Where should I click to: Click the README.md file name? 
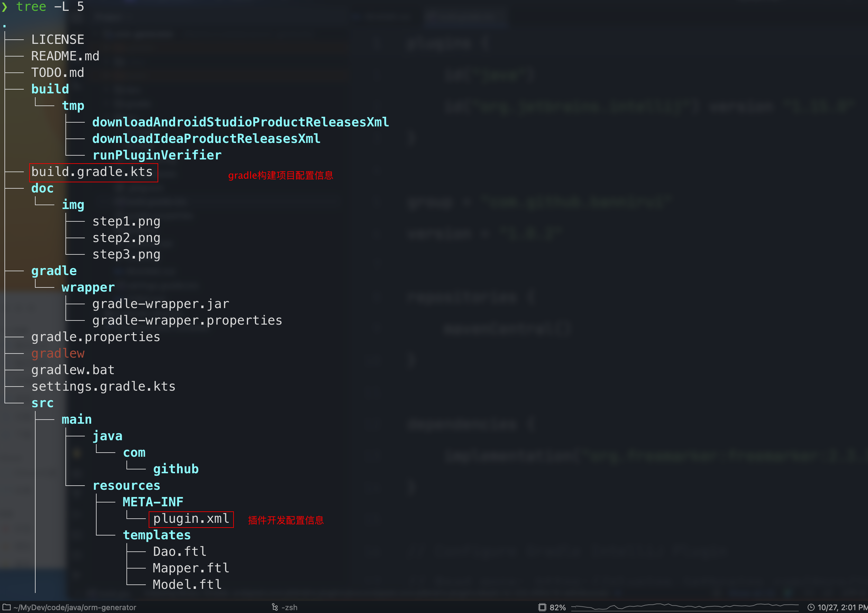coord(65,56)
